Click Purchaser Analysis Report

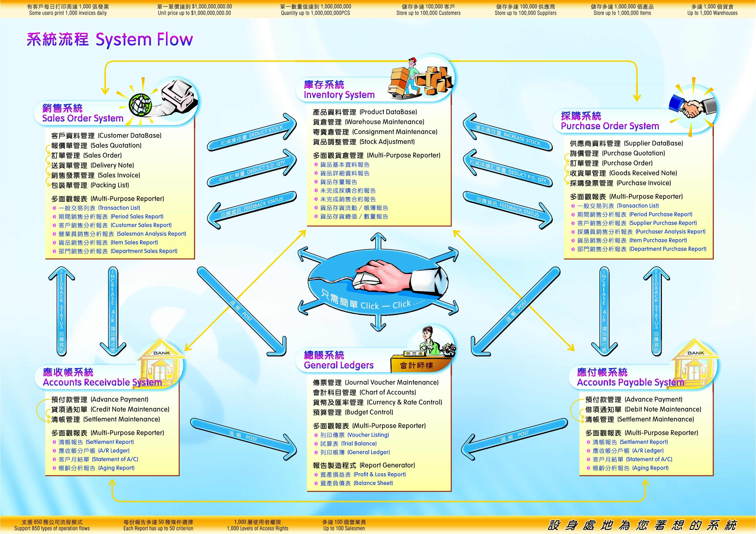[x=641, y=231]
